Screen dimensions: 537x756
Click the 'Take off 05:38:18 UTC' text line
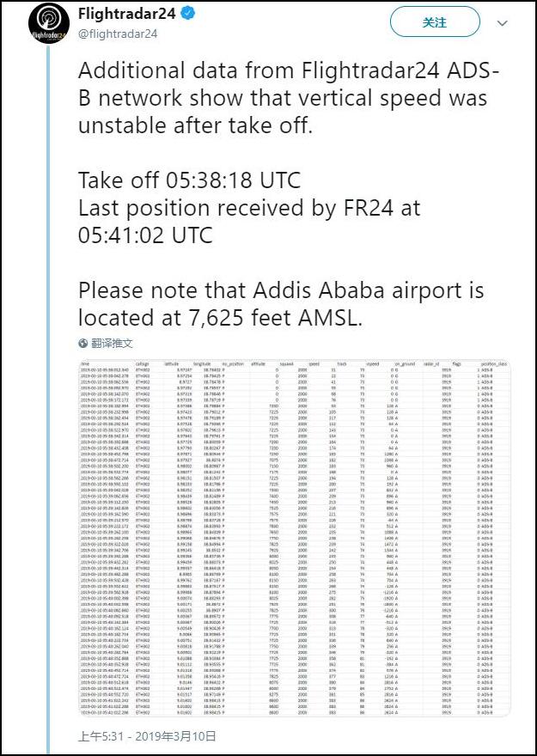(x=189, y=181)
